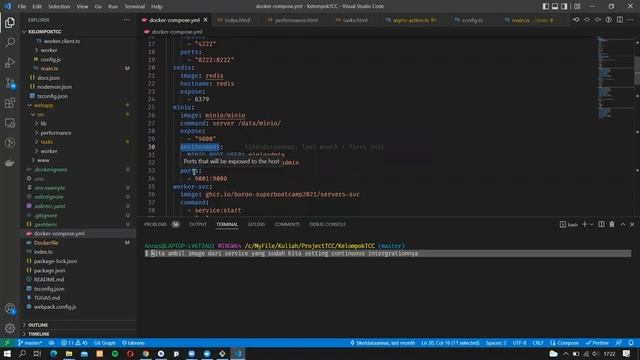Close the bottom panel
This screenshot has width=640, height=360.
coord(632,224)
